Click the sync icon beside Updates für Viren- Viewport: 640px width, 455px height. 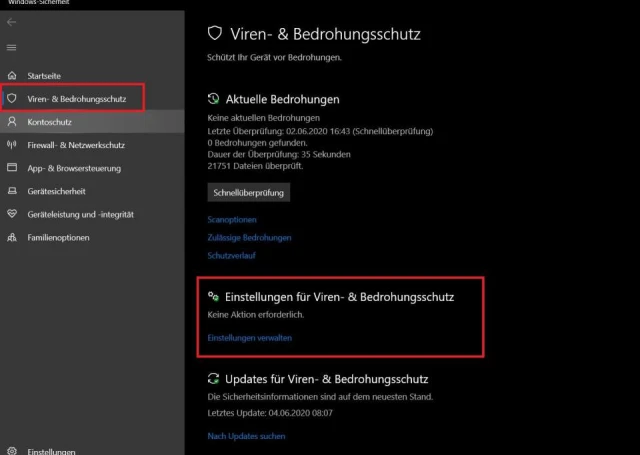[x=213, y=379]
